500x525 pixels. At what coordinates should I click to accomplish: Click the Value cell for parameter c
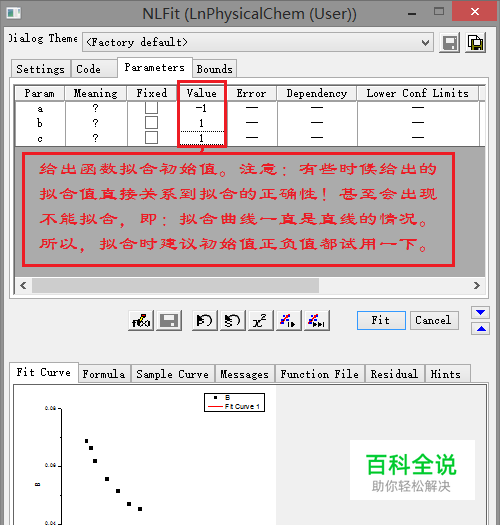coord(202,138)
